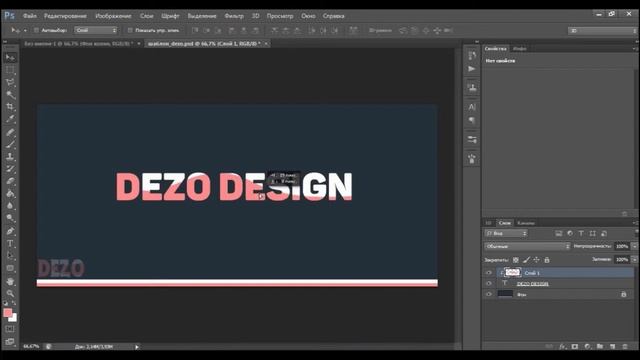This screenshot has height=360, width=640.
Task: Open the fill slider arrow
Action: (634, 259)
